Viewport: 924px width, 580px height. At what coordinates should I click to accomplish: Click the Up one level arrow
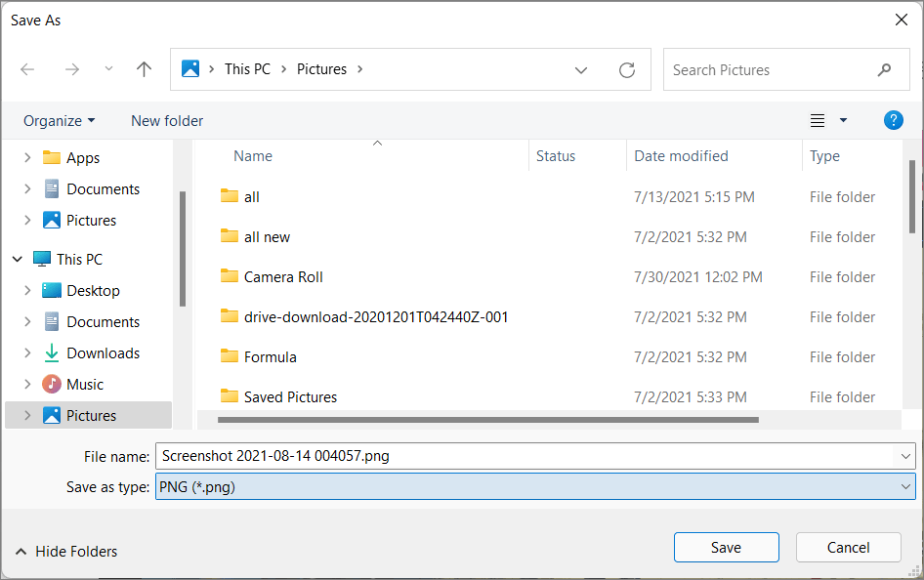coord(144,69)
